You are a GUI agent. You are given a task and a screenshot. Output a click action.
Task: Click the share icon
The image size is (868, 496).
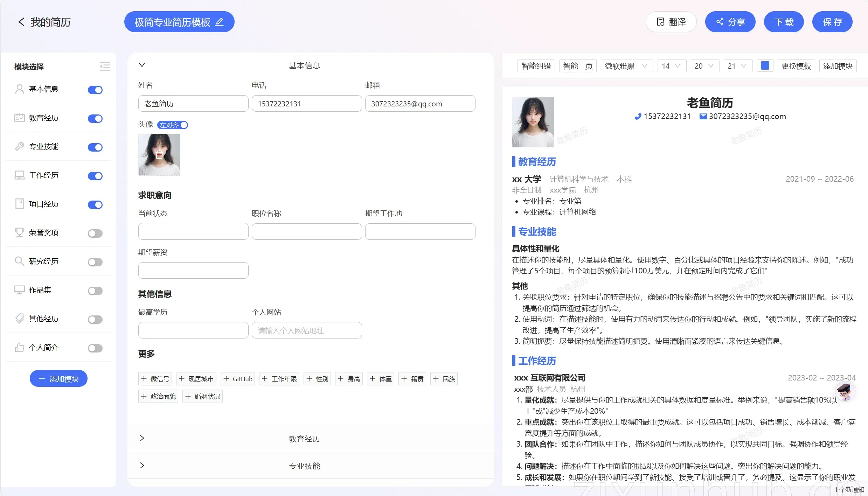coord(720,22)
